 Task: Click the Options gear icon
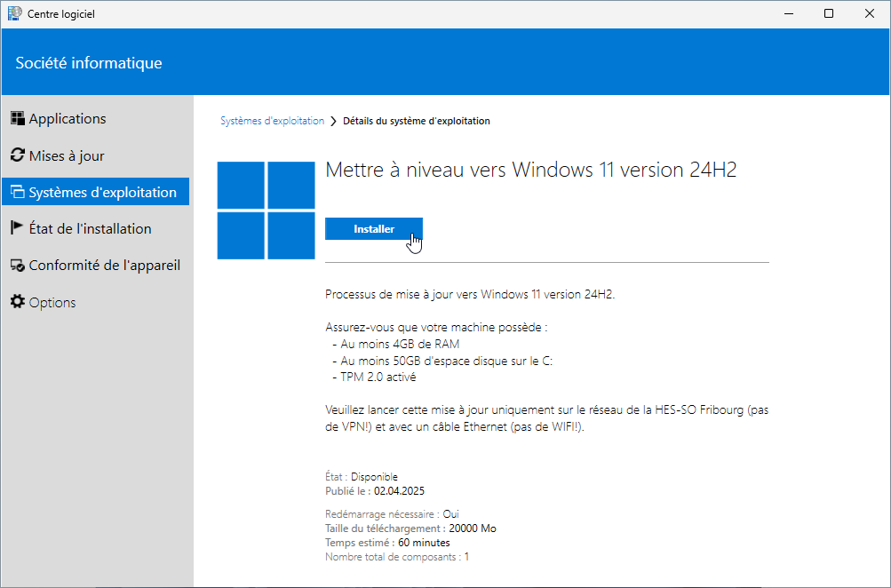pos(18,302)
